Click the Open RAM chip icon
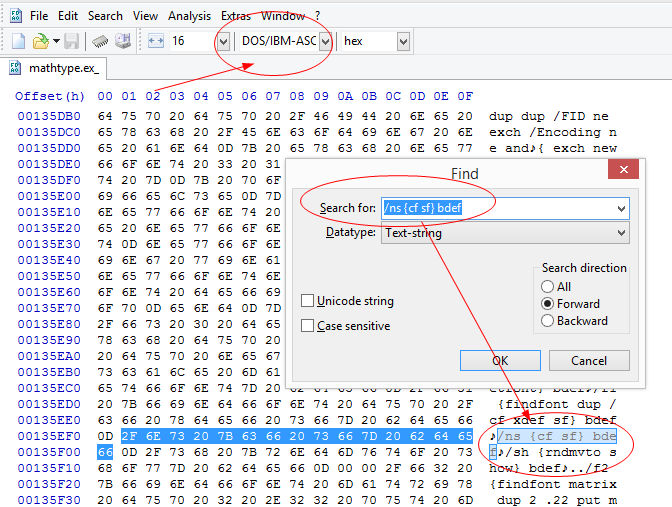 pyautogui.click(x=100, y=41)
